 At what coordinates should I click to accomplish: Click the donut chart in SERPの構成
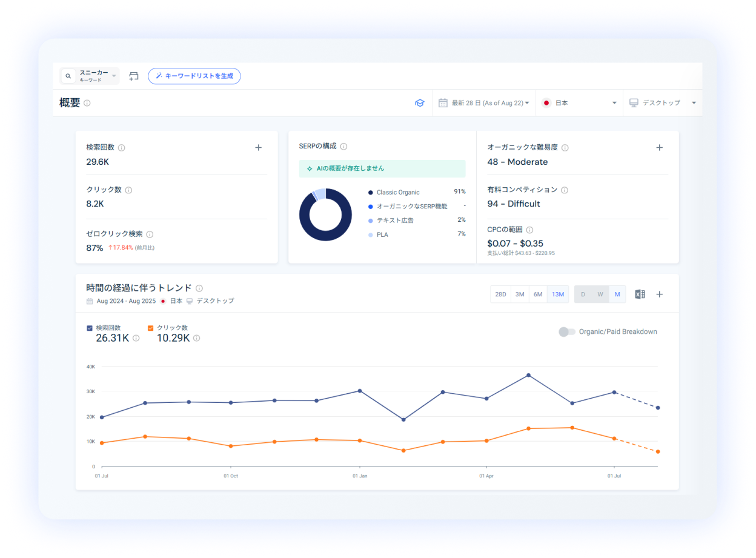pos(325,214)
